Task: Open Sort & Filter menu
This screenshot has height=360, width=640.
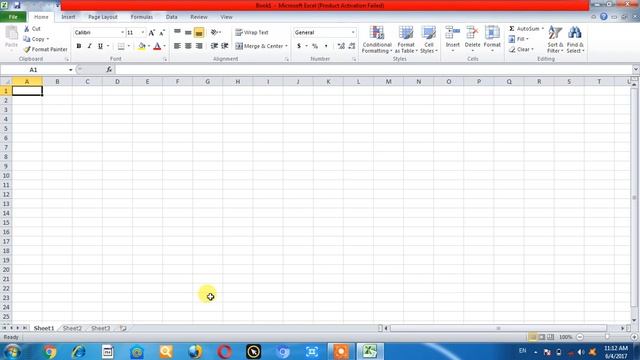Action: [555, 40]
